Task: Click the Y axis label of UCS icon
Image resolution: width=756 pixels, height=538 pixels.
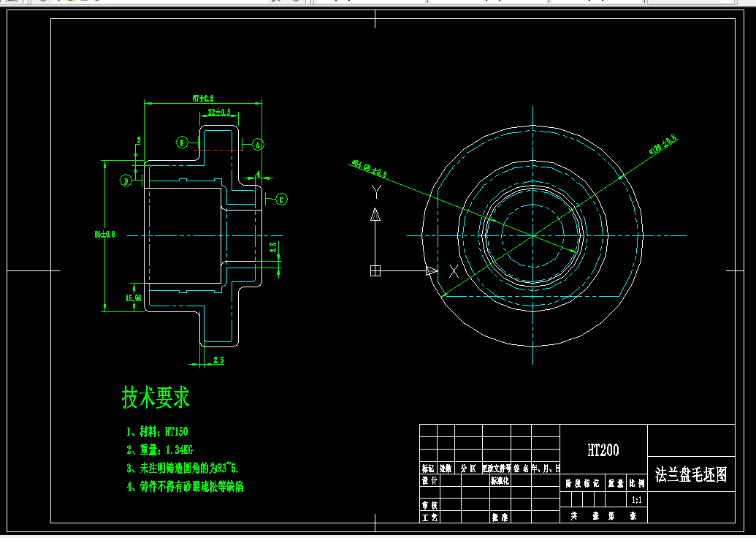Action: tap(377, 192)
